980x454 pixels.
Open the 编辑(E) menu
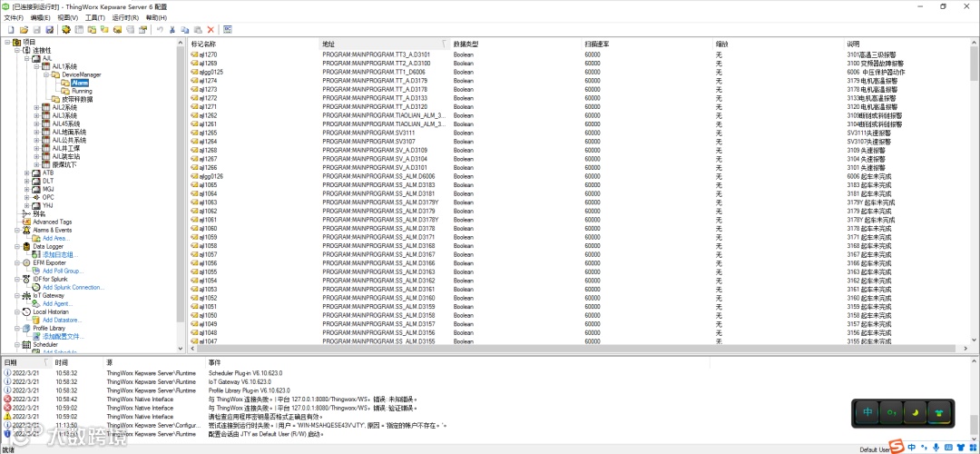tap(41, 18)
